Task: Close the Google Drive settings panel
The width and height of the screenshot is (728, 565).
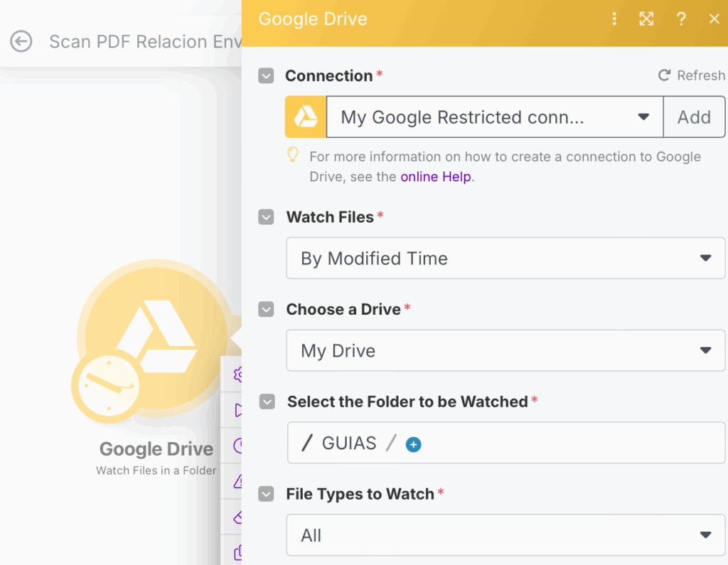Action: [x=714, y=18]
